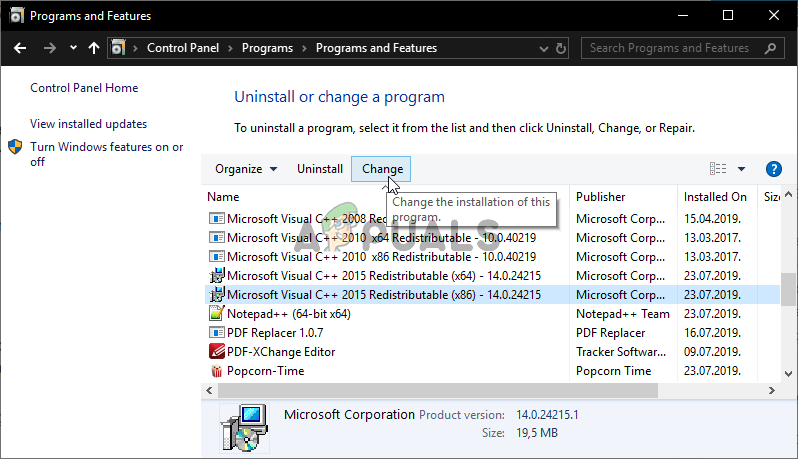Open View installed updates link
This screenshot has width=798, height=459.
coord(88,124)
